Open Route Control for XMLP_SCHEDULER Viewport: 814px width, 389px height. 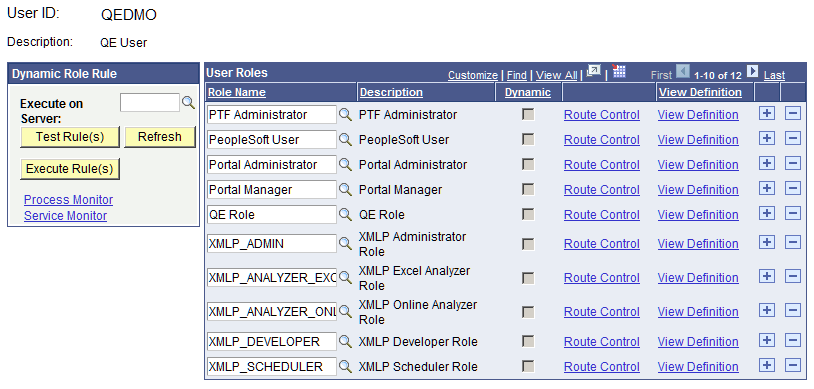click(602, 367)
